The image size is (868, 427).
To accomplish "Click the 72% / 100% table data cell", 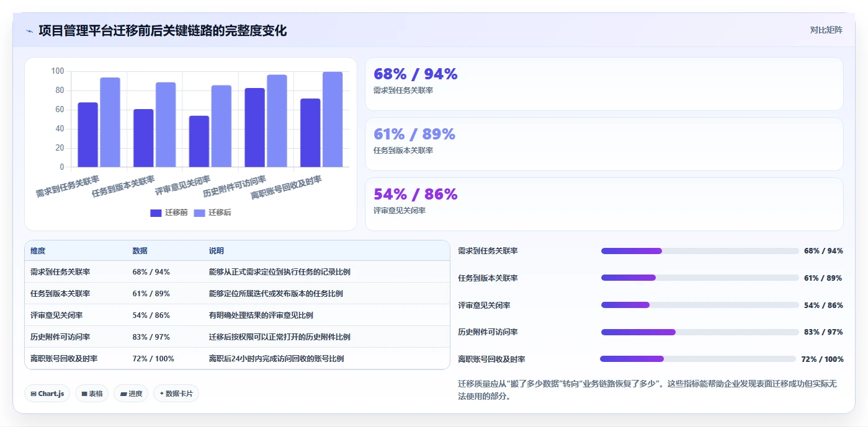I will [153, 359].
